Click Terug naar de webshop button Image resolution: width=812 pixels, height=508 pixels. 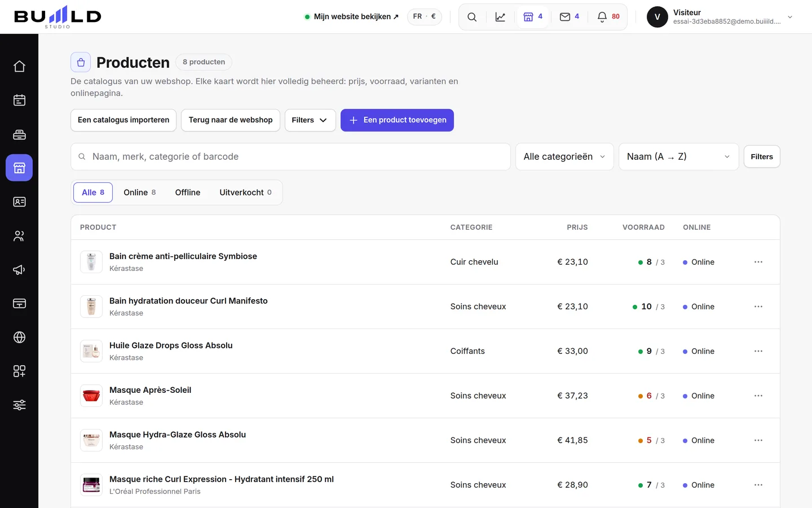pyautogui.click(x=231, y=120)
